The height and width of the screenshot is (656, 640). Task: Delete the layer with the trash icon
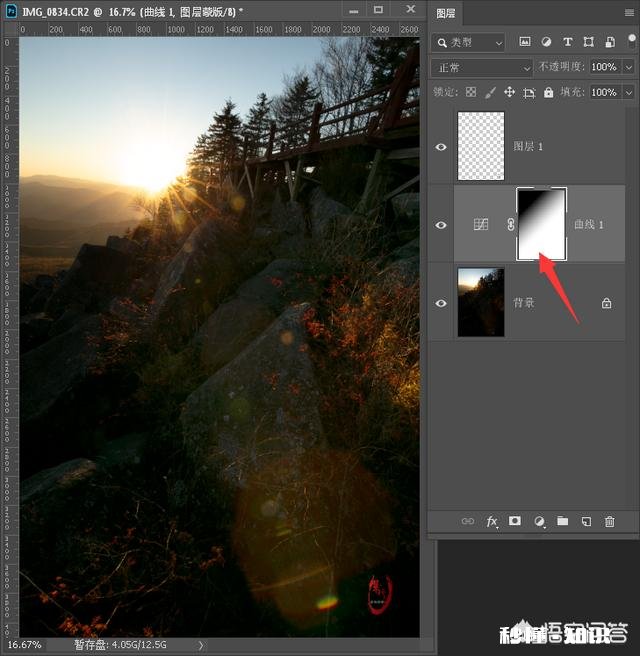(610, 522)
